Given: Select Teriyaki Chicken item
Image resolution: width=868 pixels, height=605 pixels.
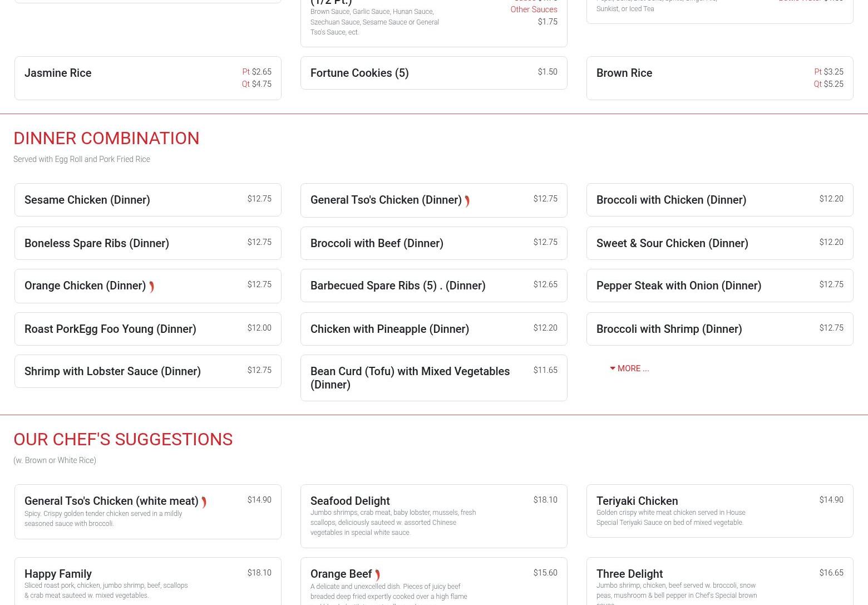Looking at the screenshot, I should [637, 501].
